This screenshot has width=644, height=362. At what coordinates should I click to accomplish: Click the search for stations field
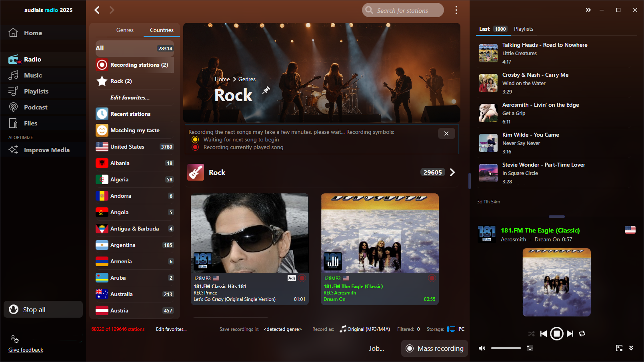click(x=403, y=10)
